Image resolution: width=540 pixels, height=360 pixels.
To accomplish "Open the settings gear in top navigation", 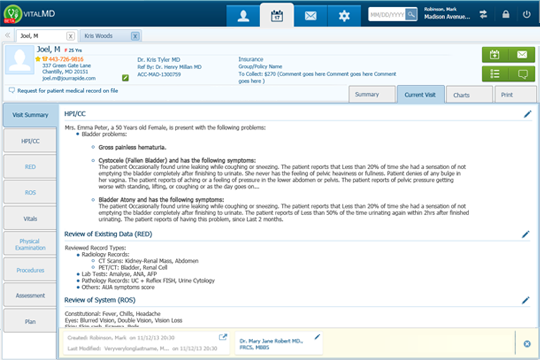I will 344,16.
